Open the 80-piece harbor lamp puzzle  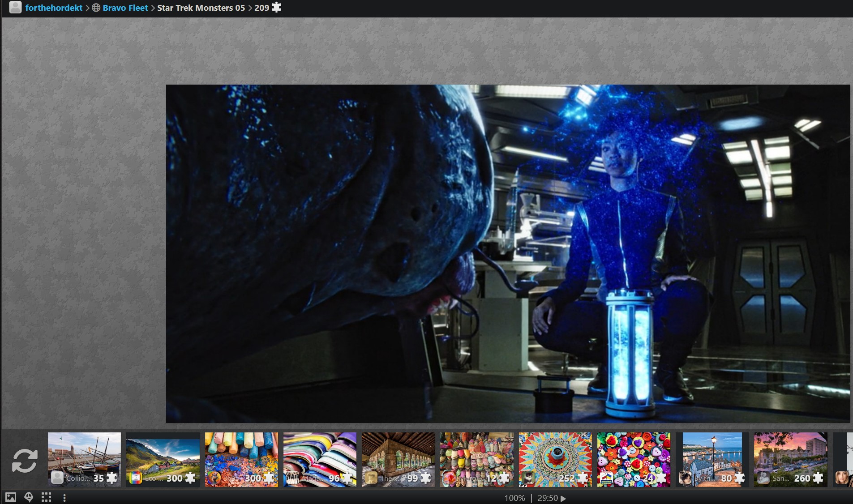pyautogui.click(x=712, y=459)
